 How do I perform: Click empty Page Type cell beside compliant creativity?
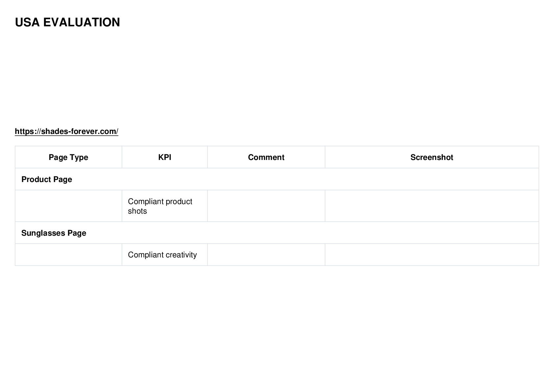68,255
